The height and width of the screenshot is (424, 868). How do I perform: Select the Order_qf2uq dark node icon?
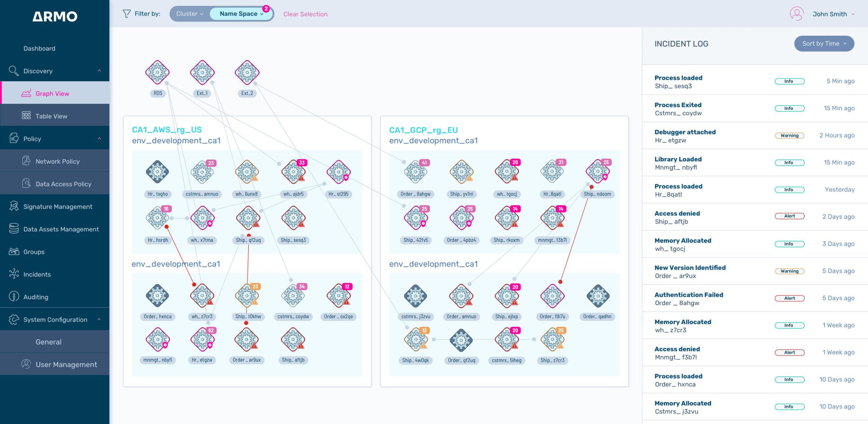461,340
